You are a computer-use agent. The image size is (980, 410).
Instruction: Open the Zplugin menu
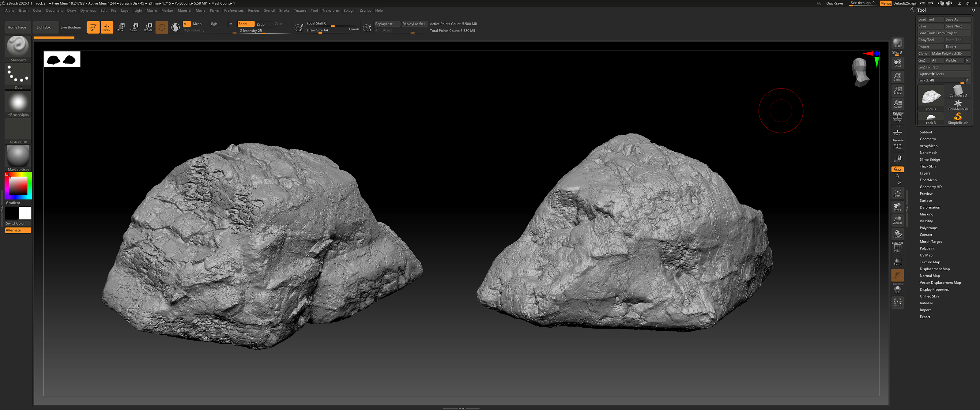(x=349, y=10)
